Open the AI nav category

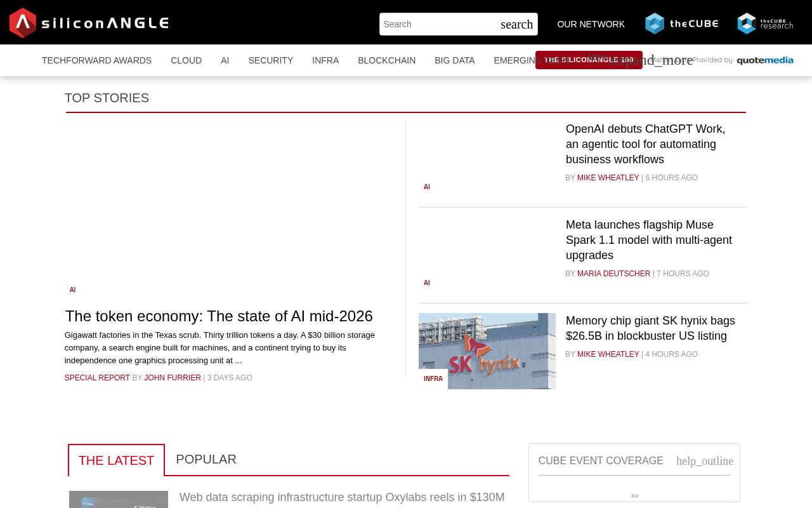tap(225, 60)
